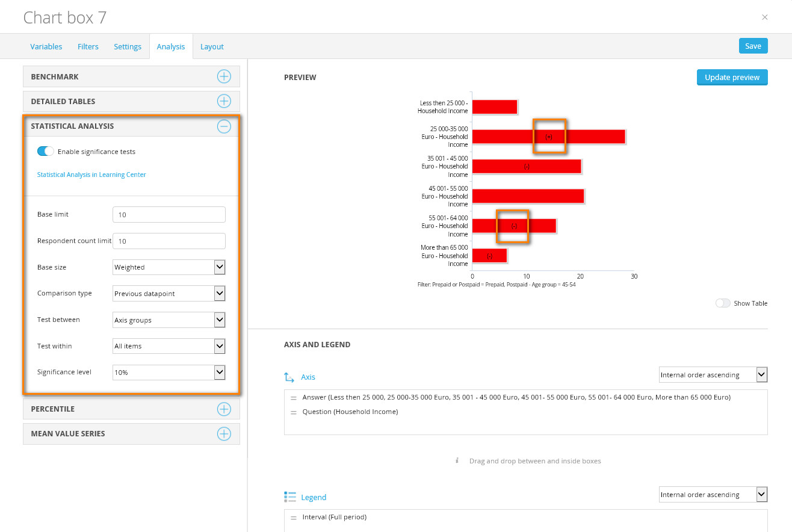
Task: Collapse Statistical Analysis with minus icon
Action: pos(224,126)
